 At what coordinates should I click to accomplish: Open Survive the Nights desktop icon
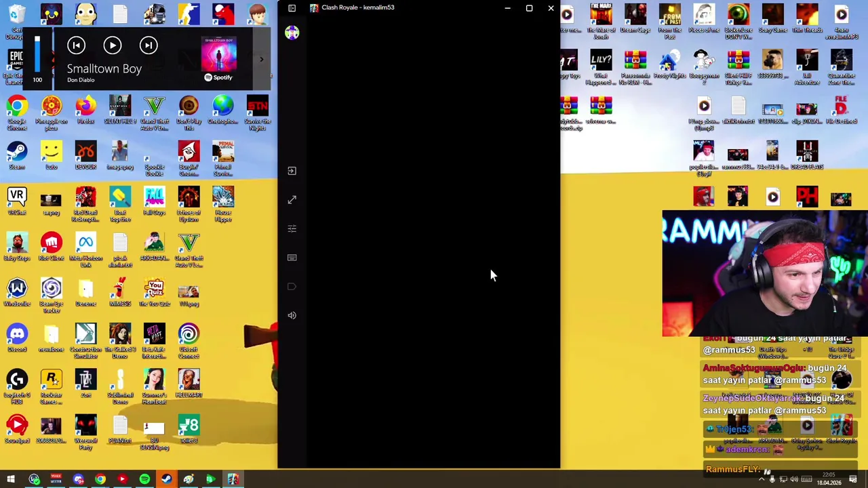tap(257, 113)
